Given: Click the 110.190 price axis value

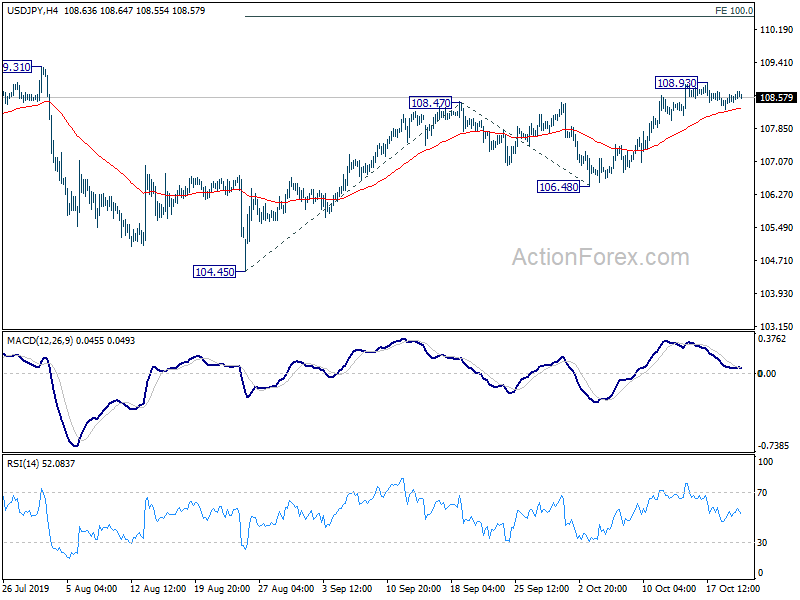Looking at the screenshot, I should point(776,30).
